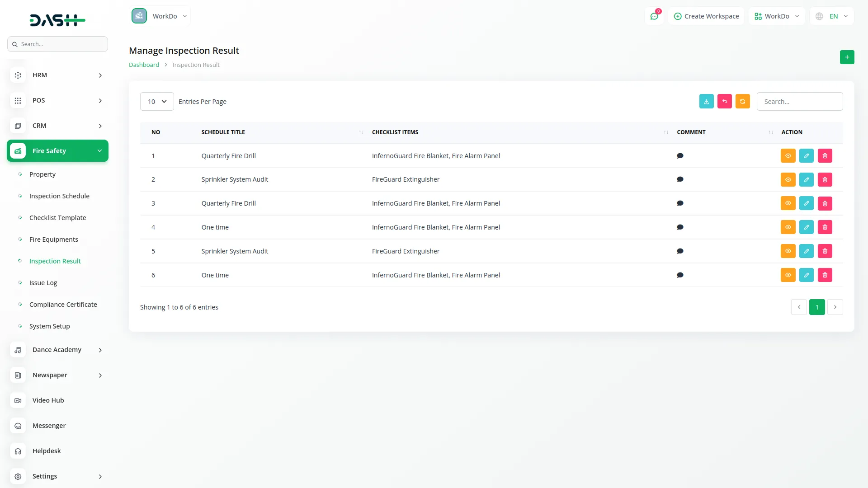Delete row 4 One time result
This screenshot has height=488, width=868.
tap(825, 227)
